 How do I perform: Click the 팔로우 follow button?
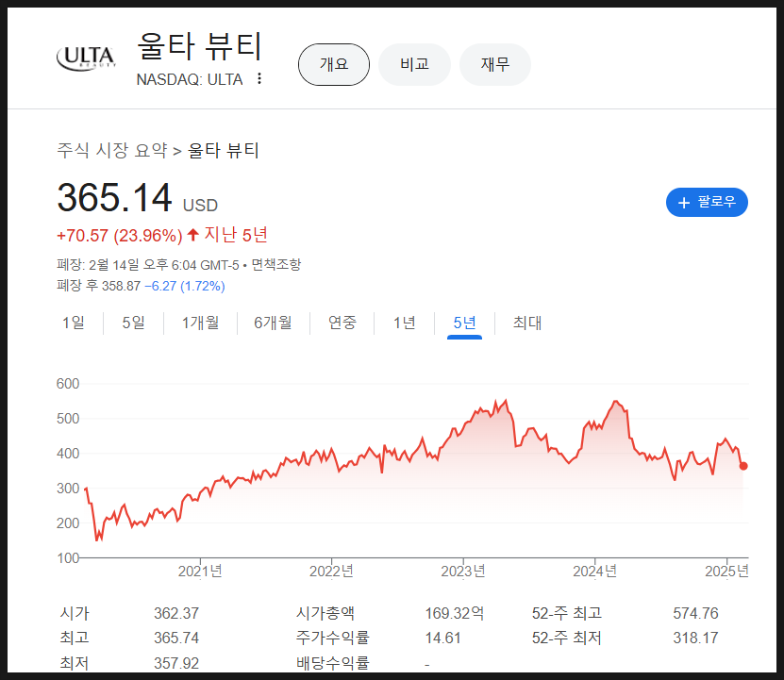point(707,203)
